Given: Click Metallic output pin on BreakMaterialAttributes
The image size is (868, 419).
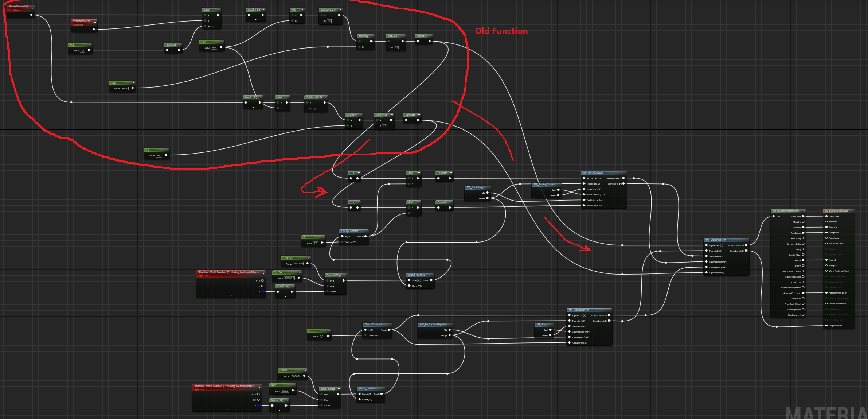Looking at the screenshot, I should coord(803,222).
